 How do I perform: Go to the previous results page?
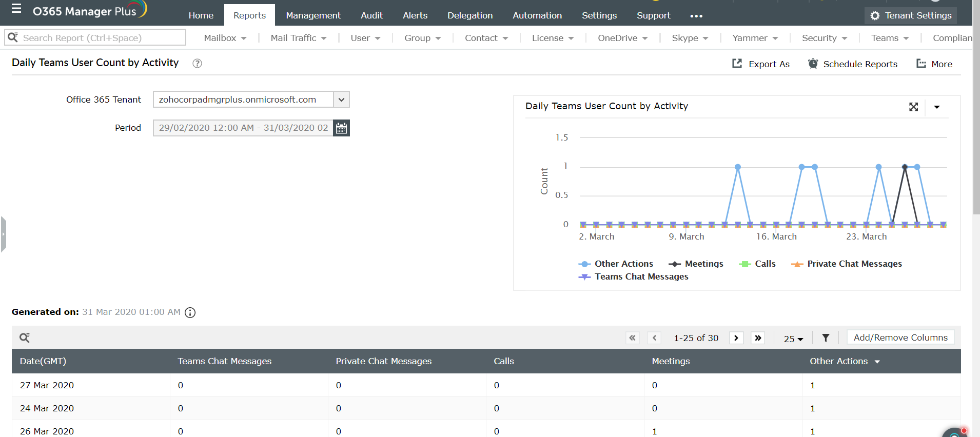[654, 337]
